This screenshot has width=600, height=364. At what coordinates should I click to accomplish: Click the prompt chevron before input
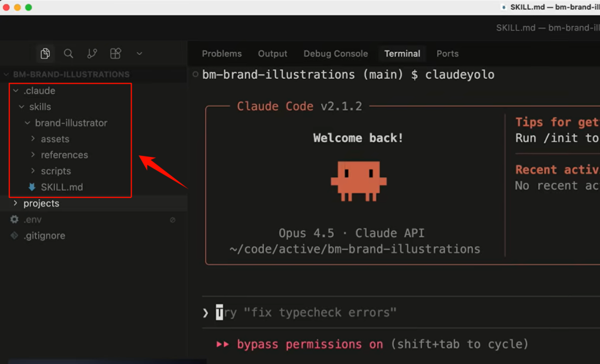[x=206, y=313]
